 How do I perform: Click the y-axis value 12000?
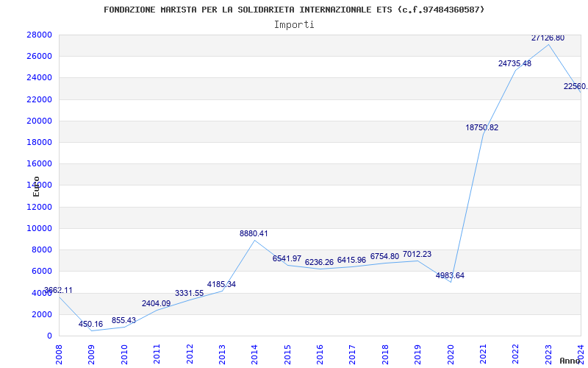pyautogui.click(x=40, y=207)
